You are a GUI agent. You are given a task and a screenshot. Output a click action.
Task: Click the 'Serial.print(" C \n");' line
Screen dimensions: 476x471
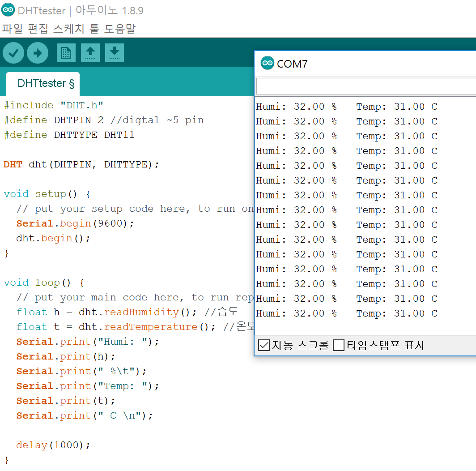(85, 415)
